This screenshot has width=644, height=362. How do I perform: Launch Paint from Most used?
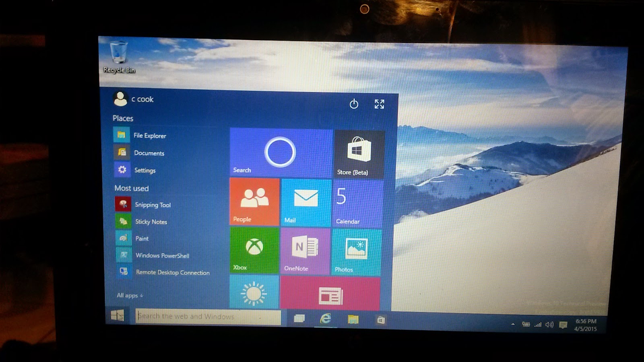point(132,238)
